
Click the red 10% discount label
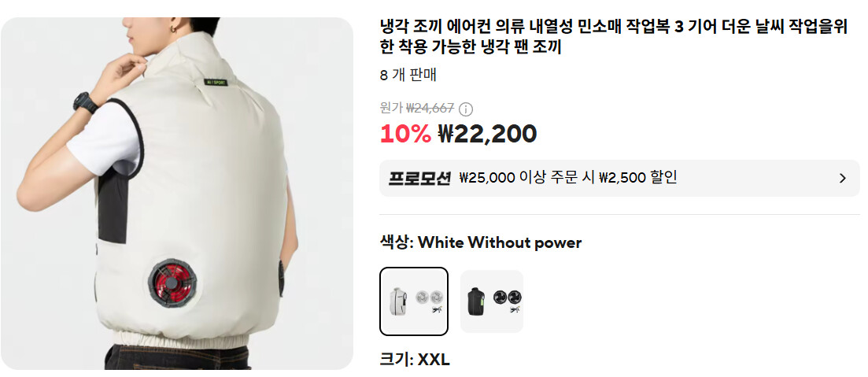point(405,134)
